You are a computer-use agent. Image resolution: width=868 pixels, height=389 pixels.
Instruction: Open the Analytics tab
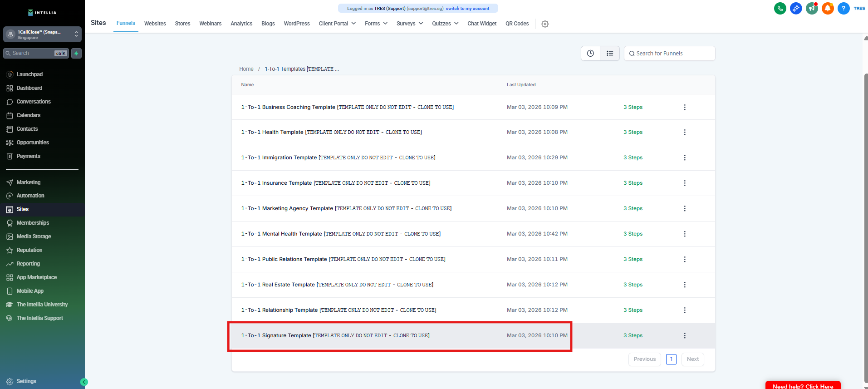pos(241,24)
